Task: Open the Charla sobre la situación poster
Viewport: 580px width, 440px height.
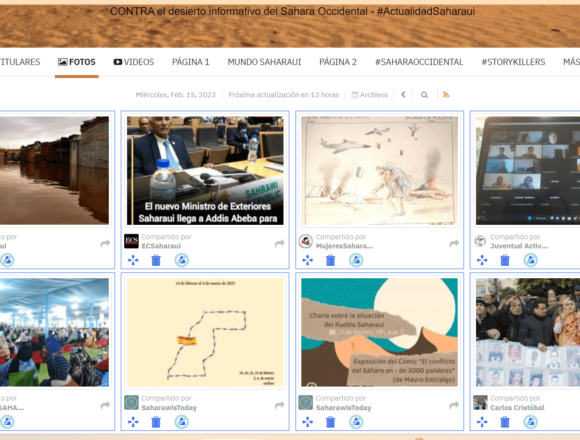Action: 380,332
